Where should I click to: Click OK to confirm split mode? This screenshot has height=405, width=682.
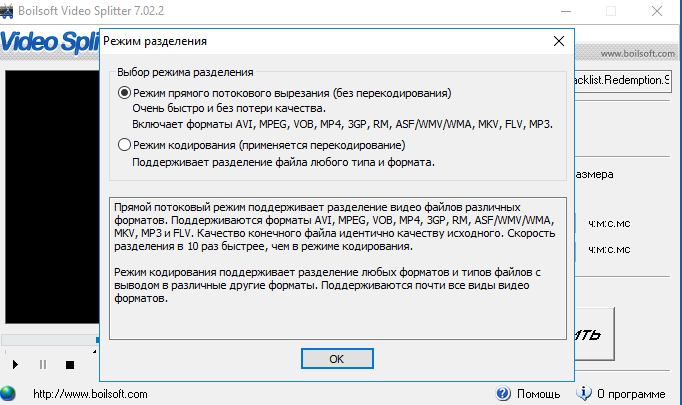[x=336, y=358]
